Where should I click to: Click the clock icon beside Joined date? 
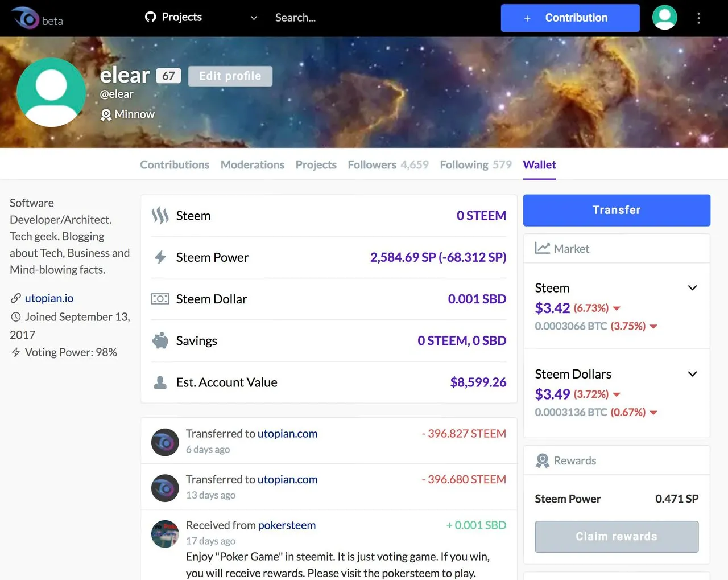[16, 317]
